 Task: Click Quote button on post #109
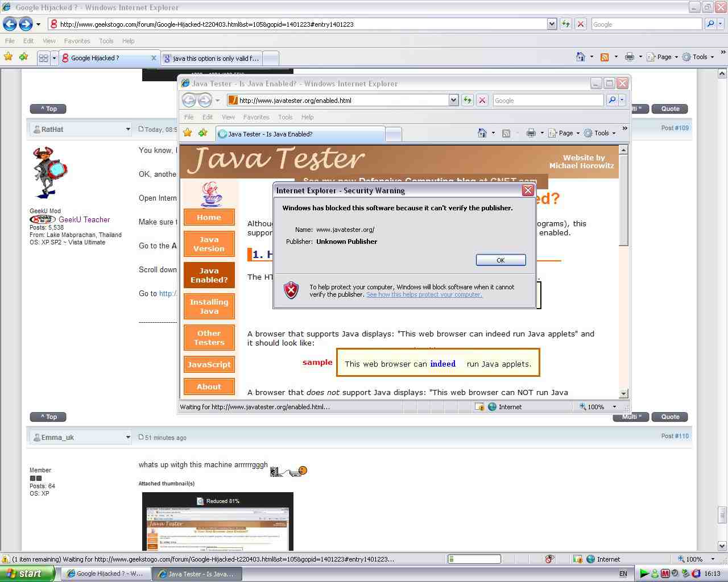pyautogui.click(x=670, y=109)
